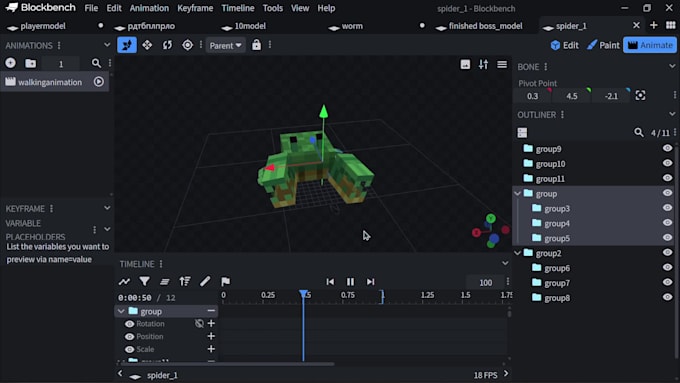Search the outliner

pyautogui.click(x=638, y=132)
